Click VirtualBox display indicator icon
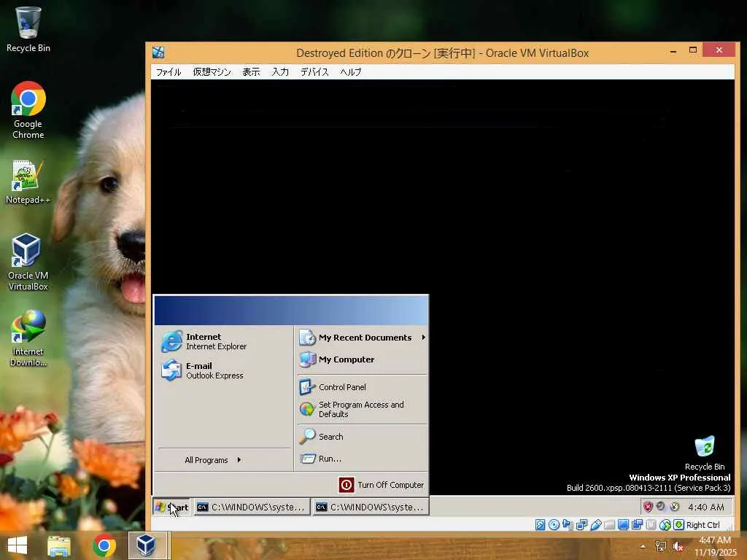 (x=623, y=525)
